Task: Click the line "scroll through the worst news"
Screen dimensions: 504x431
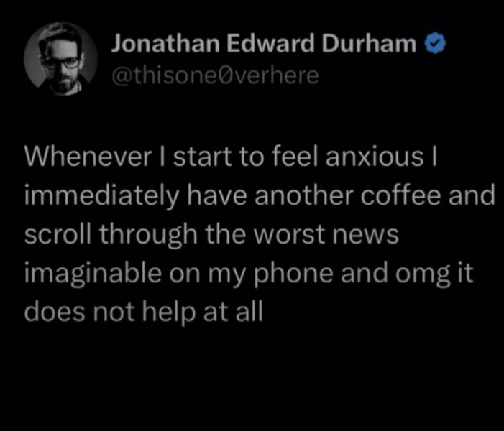Action: click(211, 234)
